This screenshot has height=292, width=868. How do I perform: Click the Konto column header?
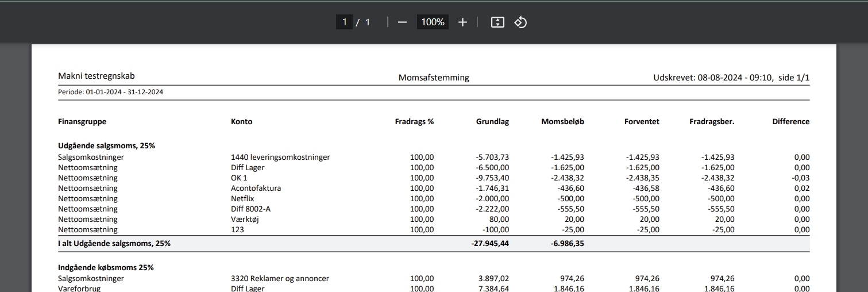[241, 122]
